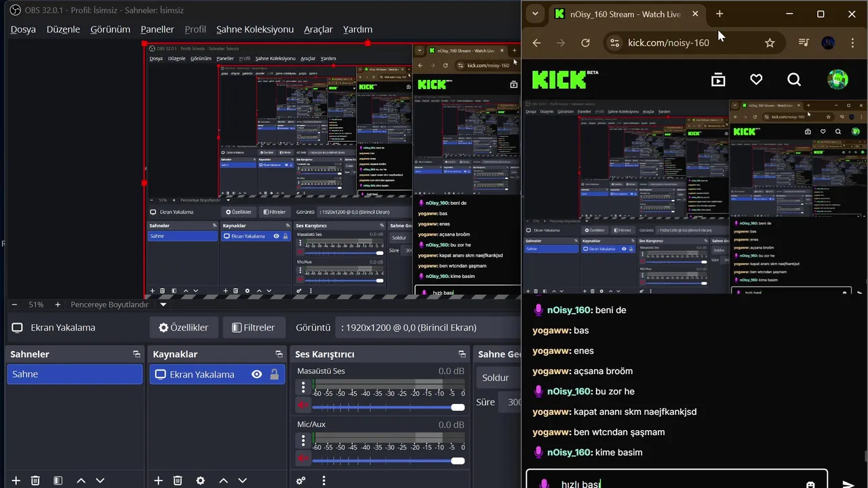View site information icon in address bar

tap(614, 43)
